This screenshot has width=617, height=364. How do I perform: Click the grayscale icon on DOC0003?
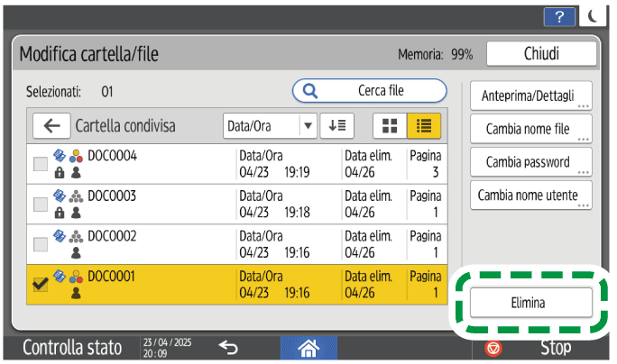point(76,196)
